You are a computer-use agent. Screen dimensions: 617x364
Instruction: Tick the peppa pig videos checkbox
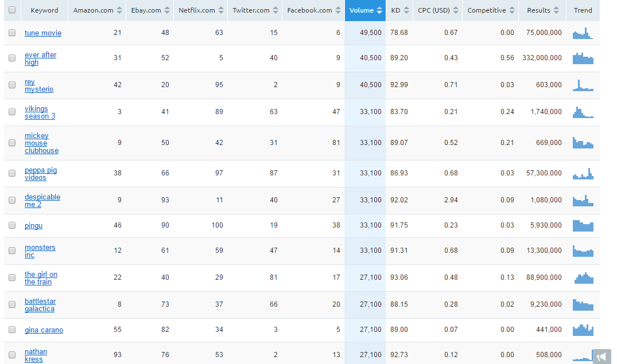point(12,173)
